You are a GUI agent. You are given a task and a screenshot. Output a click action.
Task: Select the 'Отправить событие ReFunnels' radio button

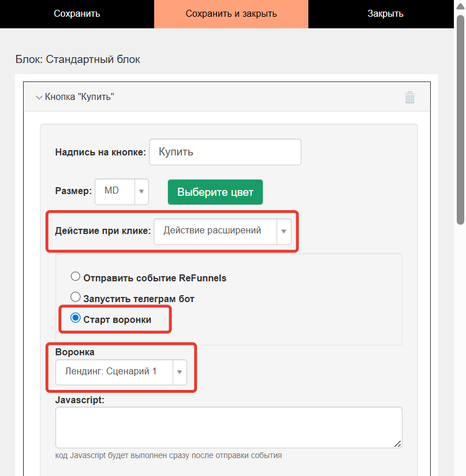pyautogui.click(x=75, y=276)
